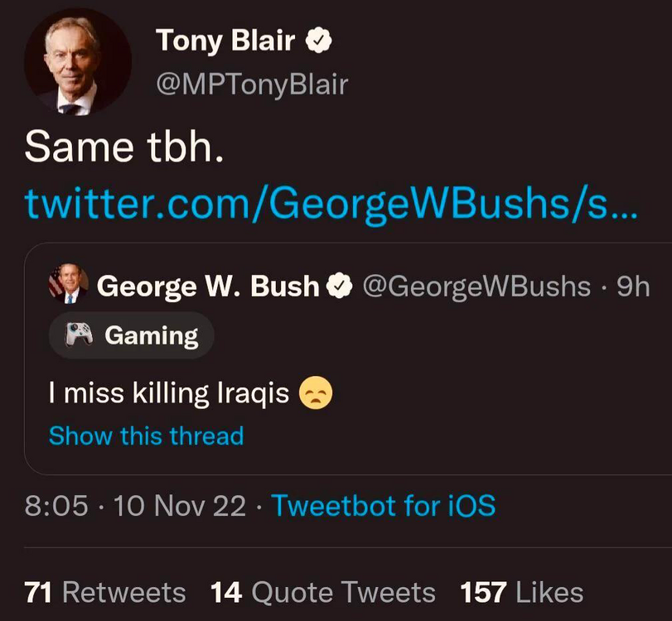
Task: View the 157 Likes list
Action: pos(522,592)
